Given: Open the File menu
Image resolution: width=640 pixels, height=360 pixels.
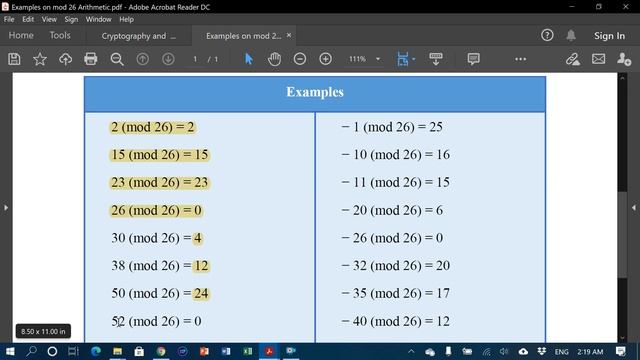Looking at the screenshot, I should pyautogui.click(x=9, y=19).
